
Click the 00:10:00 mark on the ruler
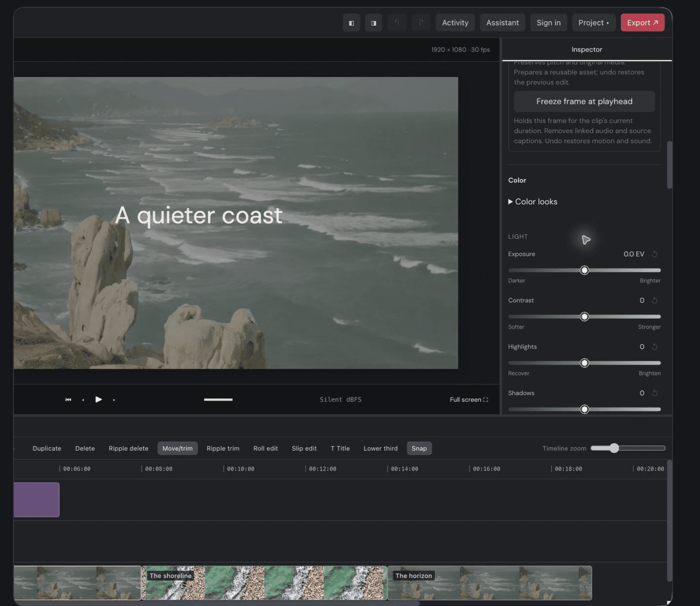pyautogui.click(x=240, y=469)
